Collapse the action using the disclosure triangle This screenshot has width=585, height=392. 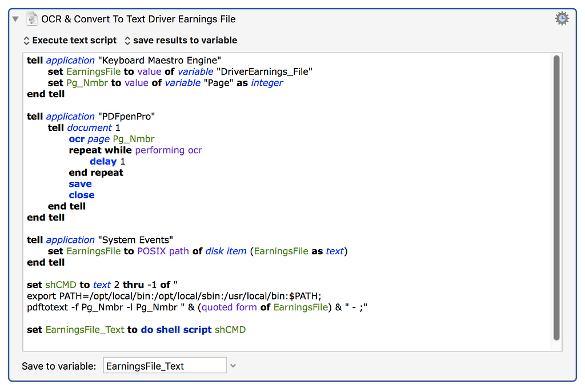(16, 19)
